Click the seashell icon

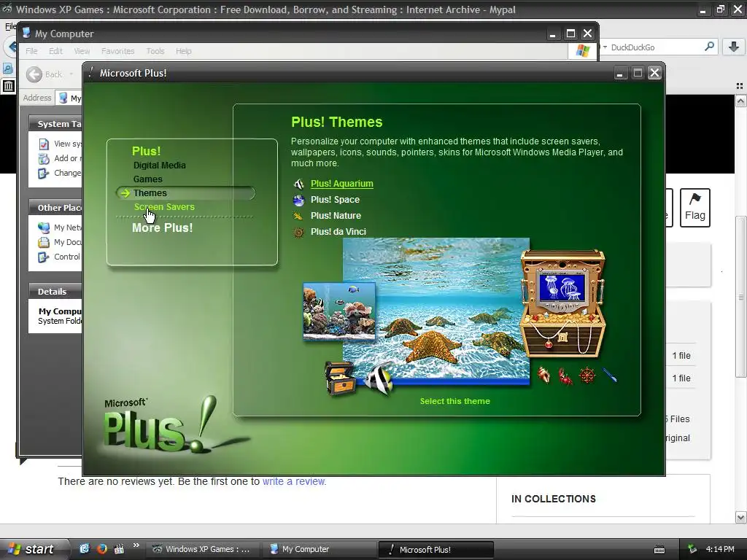pos(543,375)
